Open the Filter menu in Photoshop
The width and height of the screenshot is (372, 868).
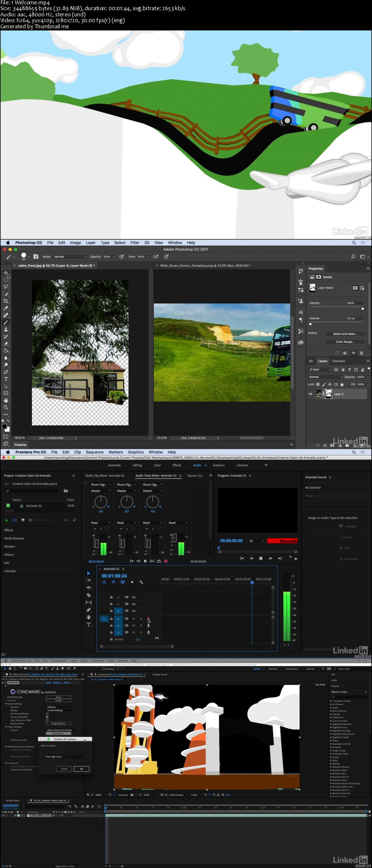135,243
